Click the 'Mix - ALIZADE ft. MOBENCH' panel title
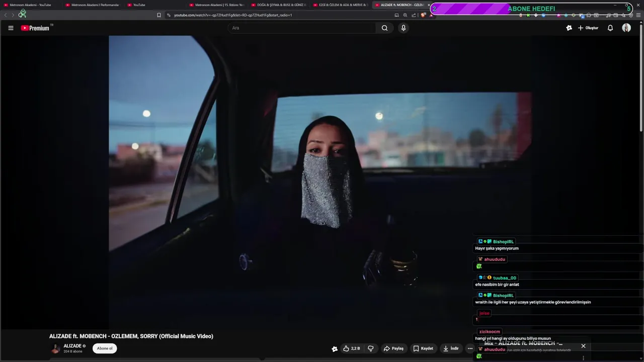 523,343
